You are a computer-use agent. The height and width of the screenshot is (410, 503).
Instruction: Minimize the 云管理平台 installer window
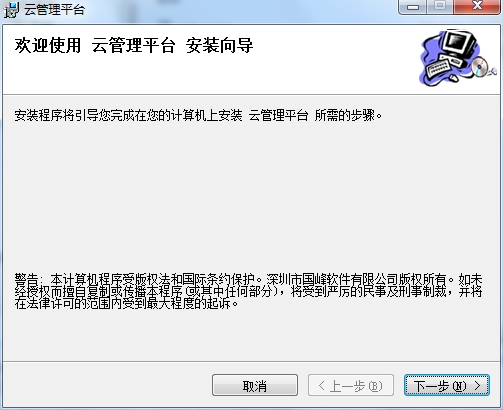tap(413, 6)
